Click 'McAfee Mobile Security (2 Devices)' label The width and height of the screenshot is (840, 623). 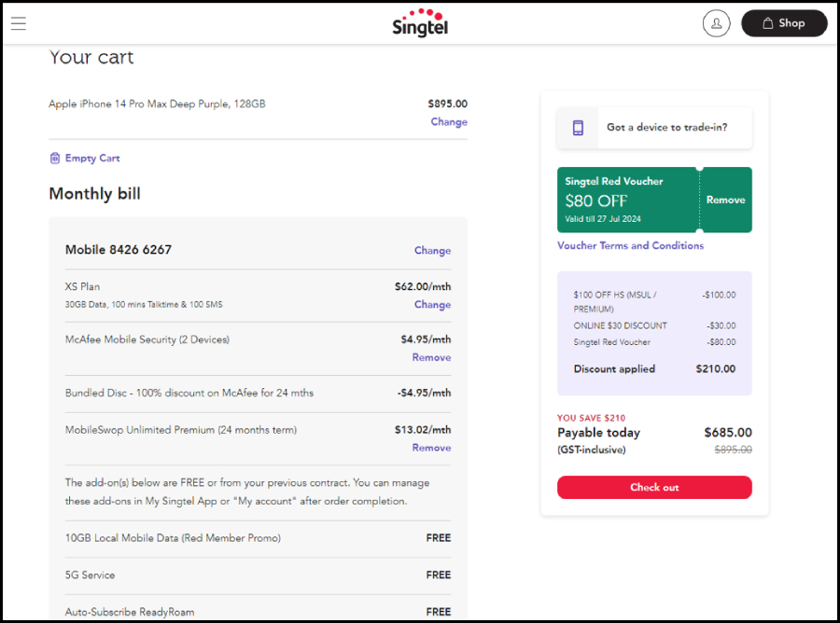click(x=147, y=339)
